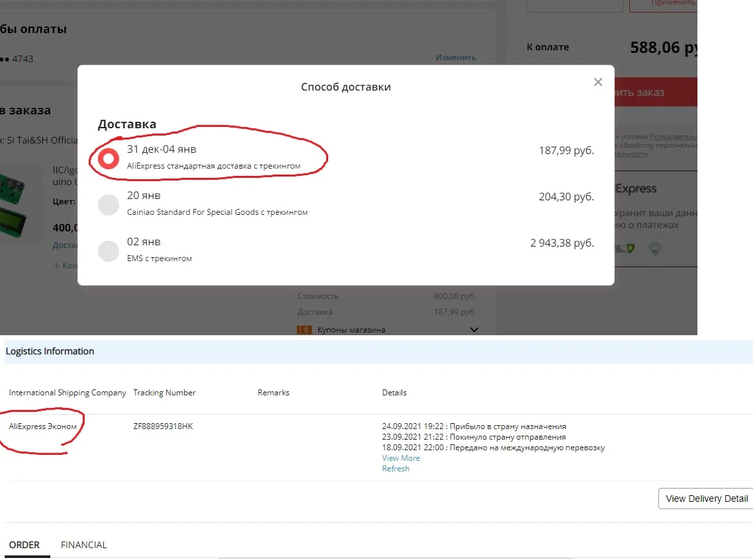Click price 187,99 руб. in dialog
Screen dimensions: 753x560
[x=566, y=150]
